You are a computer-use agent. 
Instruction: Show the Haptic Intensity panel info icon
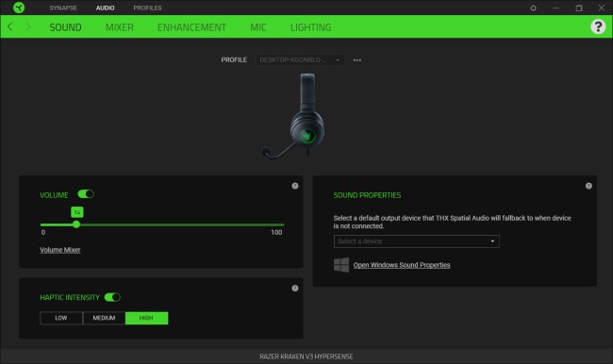[x=295, y=289]
